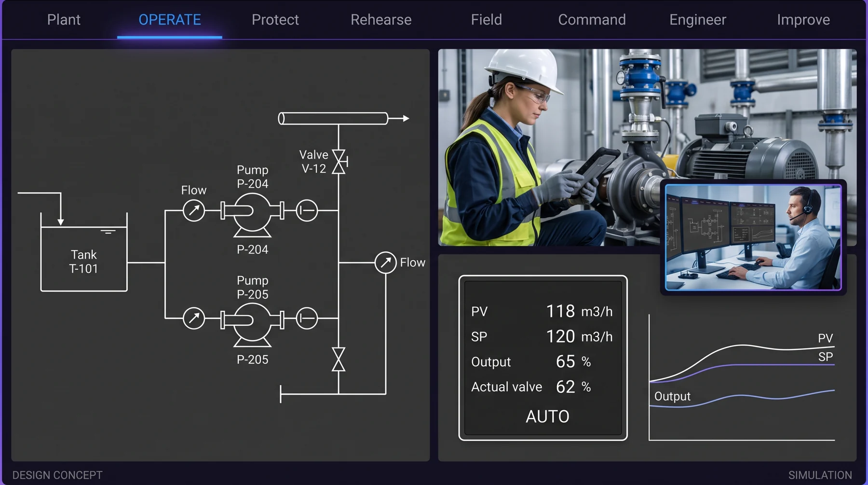
Task: Open the Rehearse tab
Action: point(381,20)
